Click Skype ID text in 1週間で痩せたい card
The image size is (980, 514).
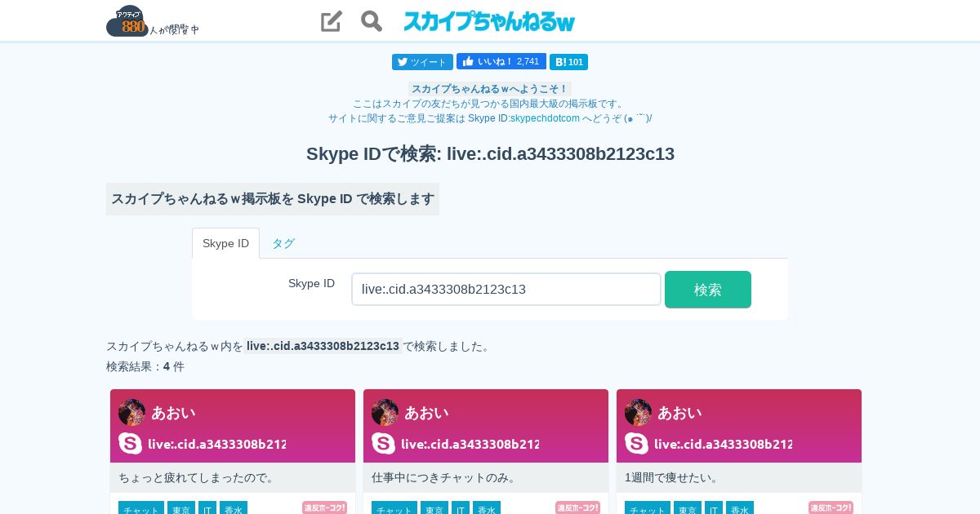723,444
